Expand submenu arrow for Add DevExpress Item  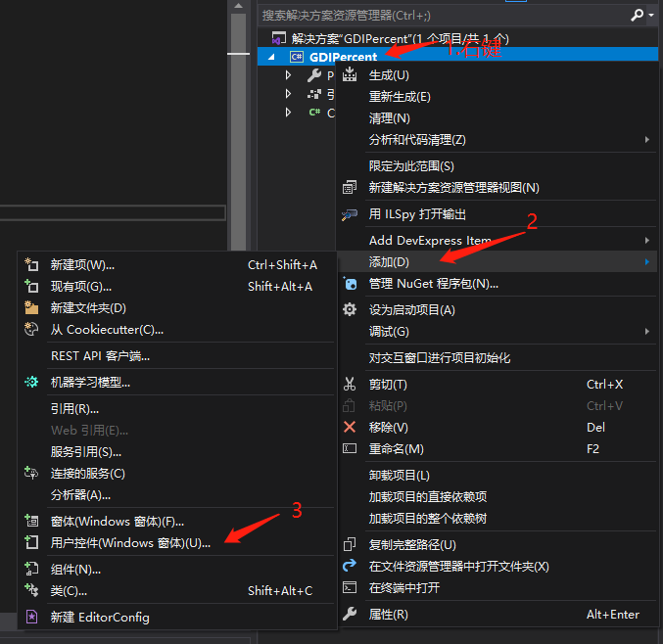coord(647,241)
